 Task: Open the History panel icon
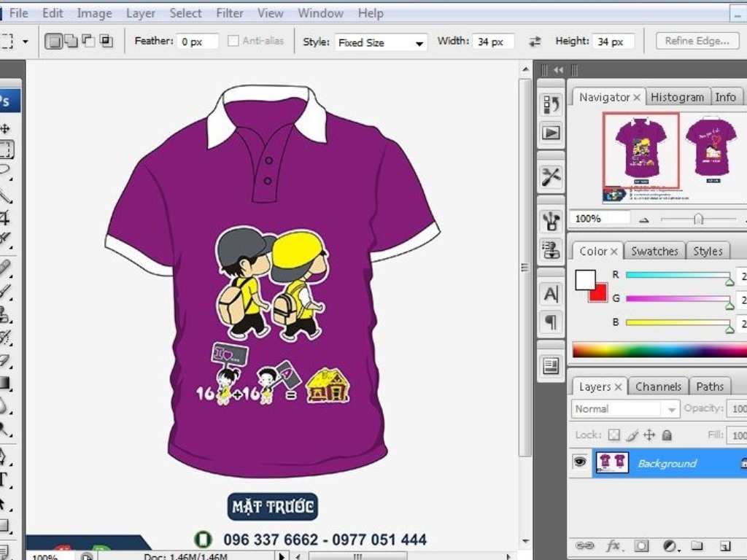click(551, 104)
